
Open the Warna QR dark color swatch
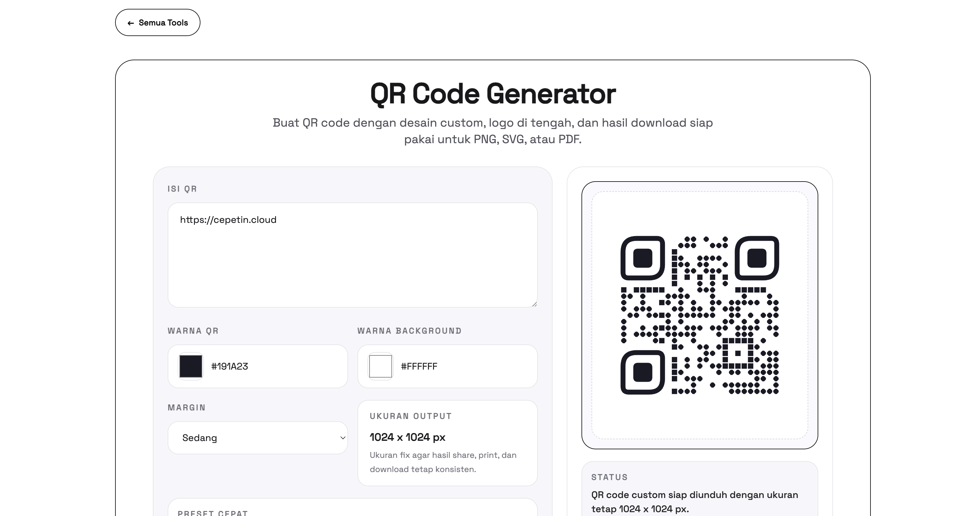[191, 366]
